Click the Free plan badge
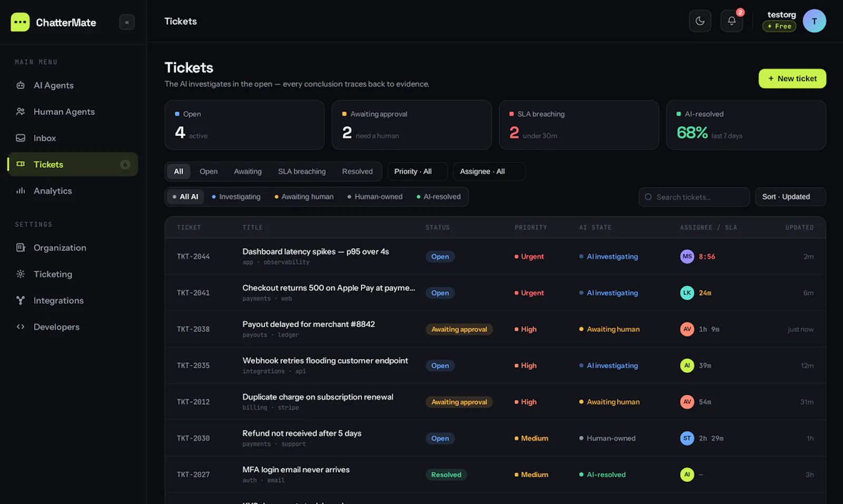This screenshot has height=504, width=843. [779, 26]
